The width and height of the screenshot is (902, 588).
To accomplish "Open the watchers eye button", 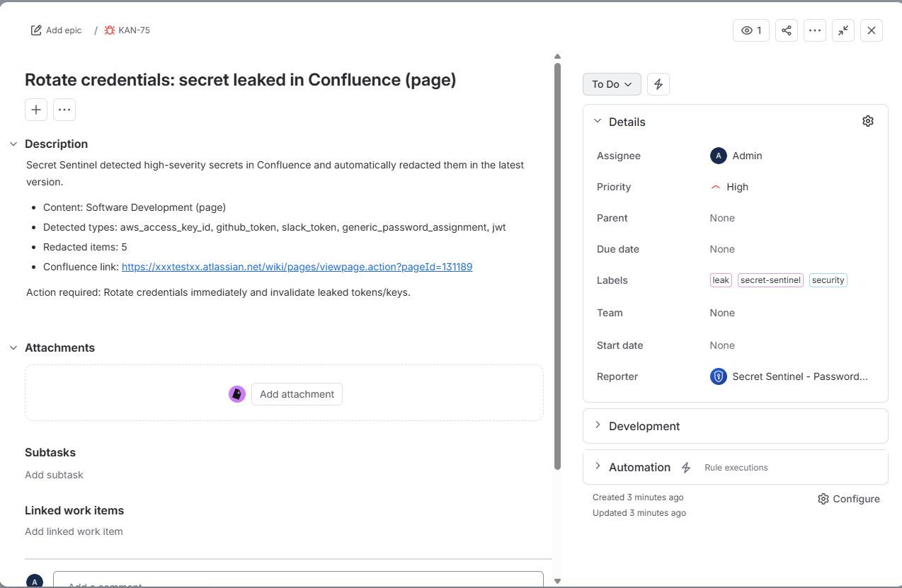I will click(x=750, y=30).
